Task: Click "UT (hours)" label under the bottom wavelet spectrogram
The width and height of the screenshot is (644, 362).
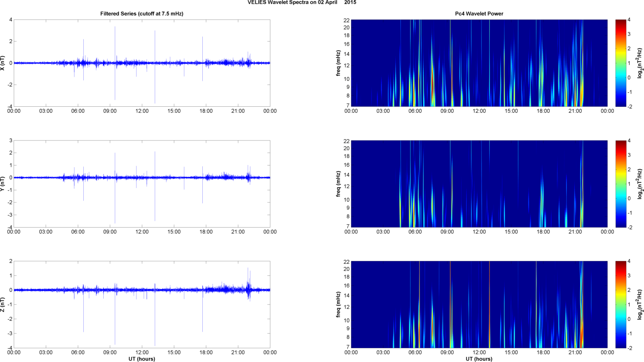Action: (x=479, y=359)
